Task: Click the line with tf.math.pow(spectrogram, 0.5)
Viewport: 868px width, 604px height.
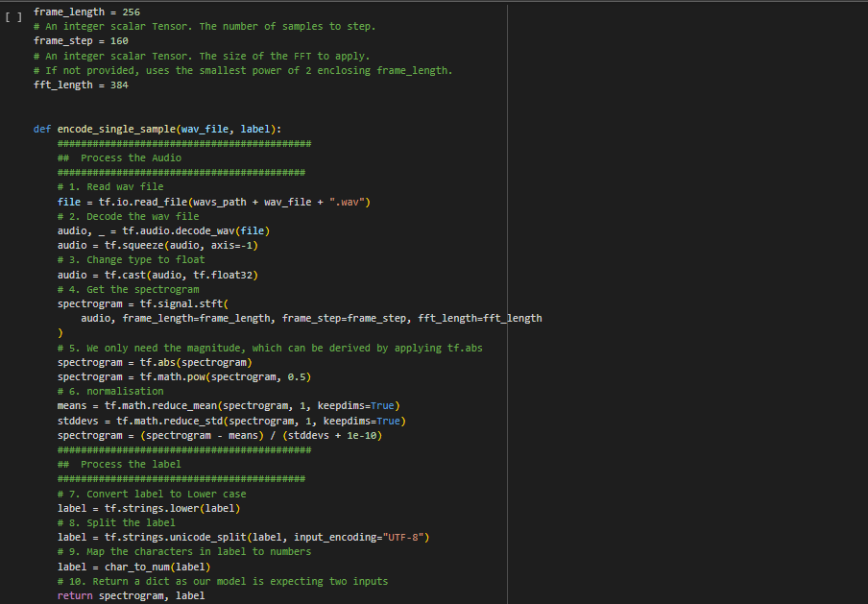Action: click(x=184, y=377)
